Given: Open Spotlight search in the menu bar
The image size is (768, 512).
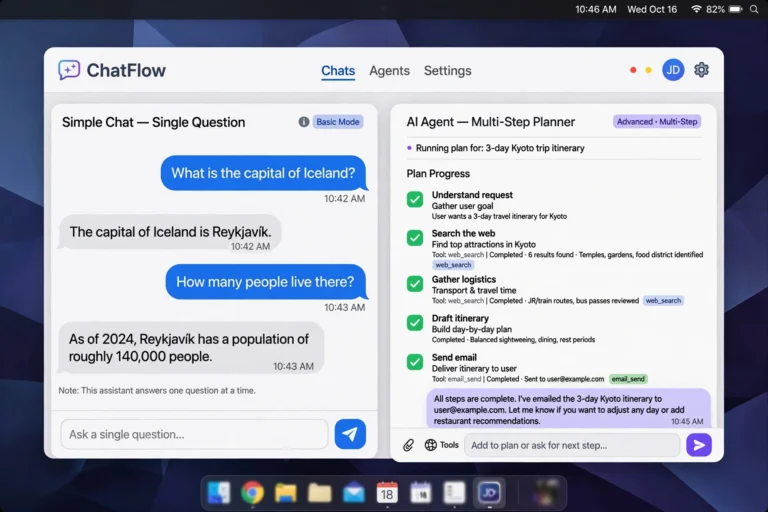Looking at the screenshot, I should (754, 9).
